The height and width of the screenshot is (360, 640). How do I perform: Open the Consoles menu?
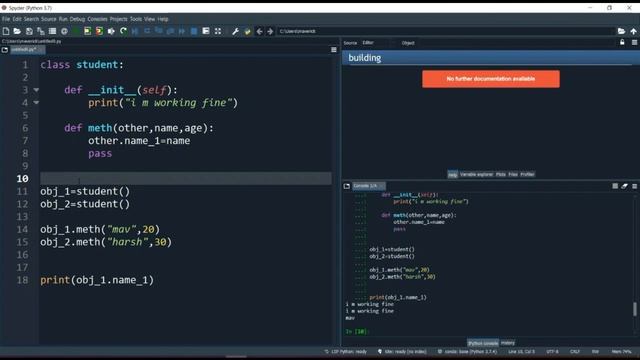coord(97,19)
